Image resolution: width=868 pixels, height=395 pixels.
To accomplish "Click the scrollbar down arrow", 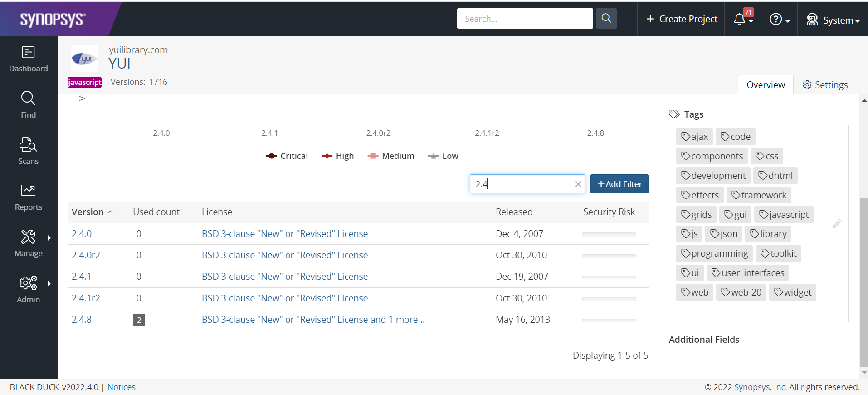I will point(864,373).
